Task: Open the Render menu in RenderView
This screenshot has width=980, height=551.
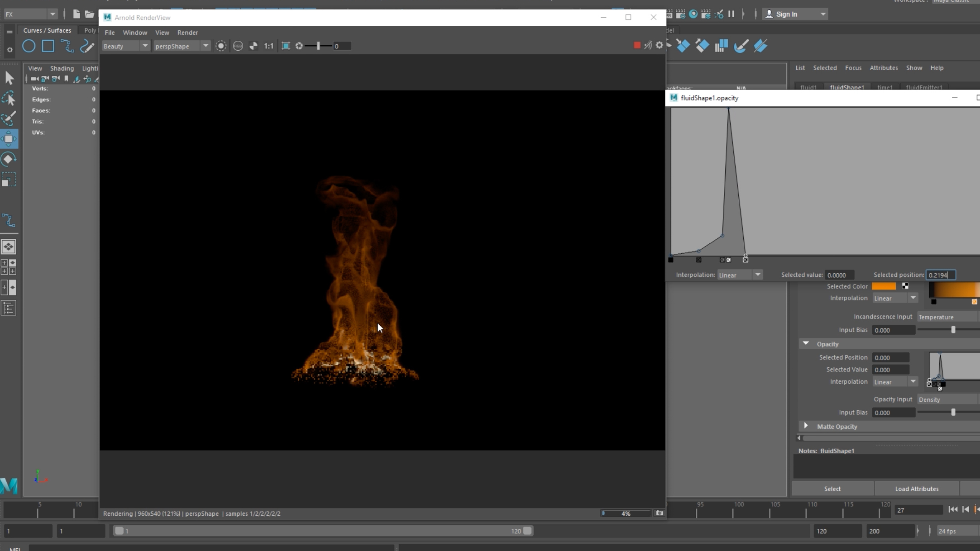Action: (187, 33)
